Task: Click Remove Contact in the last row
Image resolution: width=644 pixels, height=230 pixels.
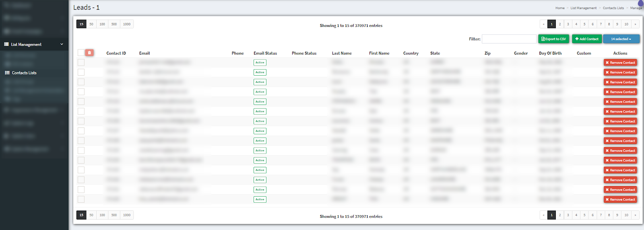Action: point(620,199)
